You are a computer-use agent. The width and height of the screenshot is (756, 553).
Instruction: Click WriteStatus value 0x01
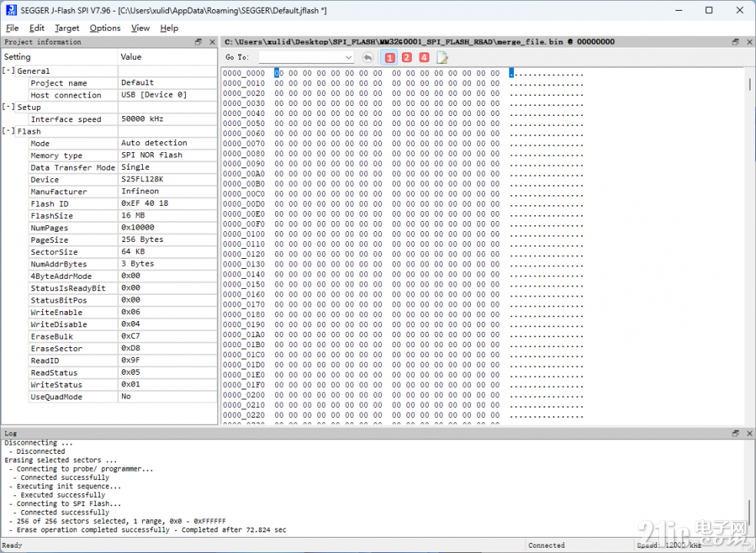[130, 384]
